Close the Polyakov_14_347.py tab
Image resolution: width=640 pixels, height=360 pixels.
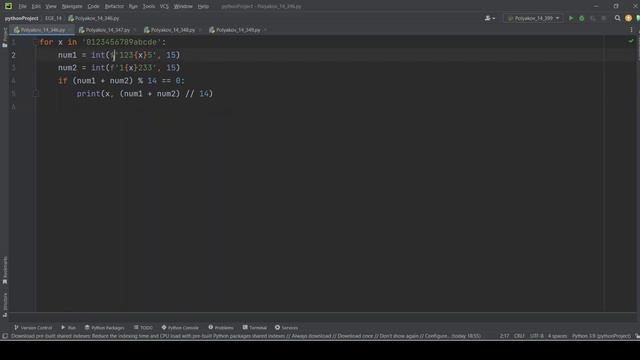point(135,30)
